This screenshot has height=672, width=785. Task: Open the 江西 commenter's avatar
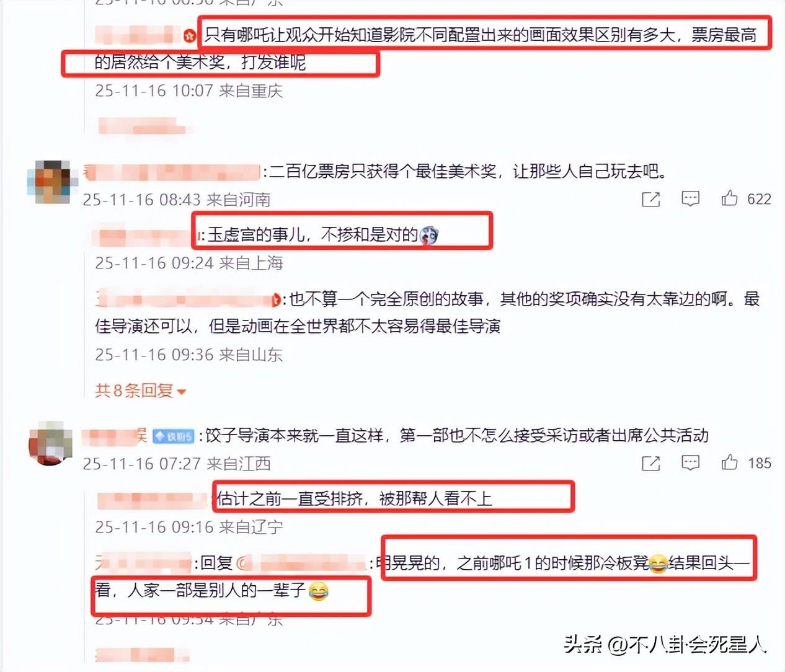coord(50,443)
